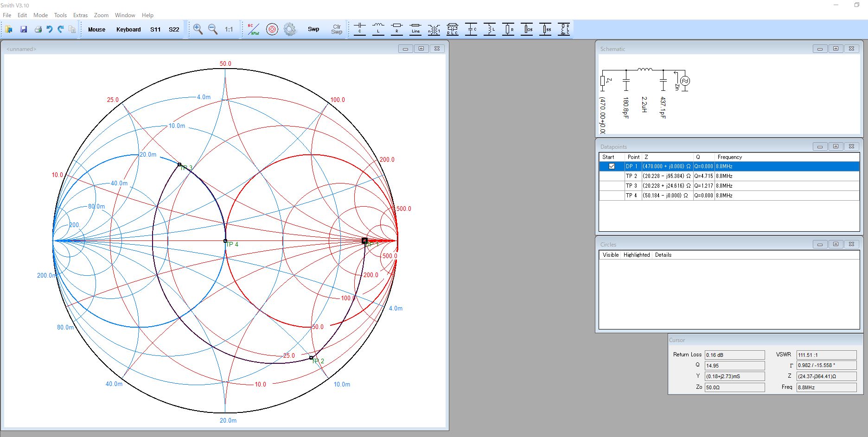
Task: Start a sweep with the Swp button
Action: click(x=313, y=29)
